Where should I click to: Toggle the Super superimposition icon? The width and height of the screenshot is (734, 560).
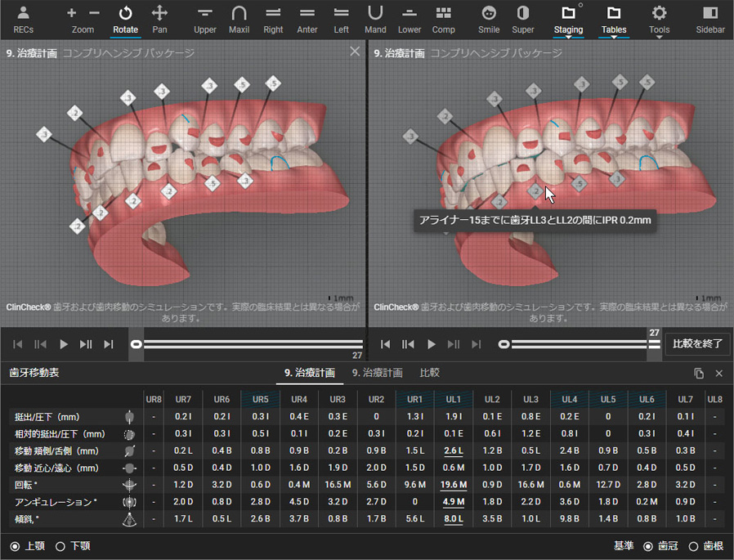click(x=523, y=20)
